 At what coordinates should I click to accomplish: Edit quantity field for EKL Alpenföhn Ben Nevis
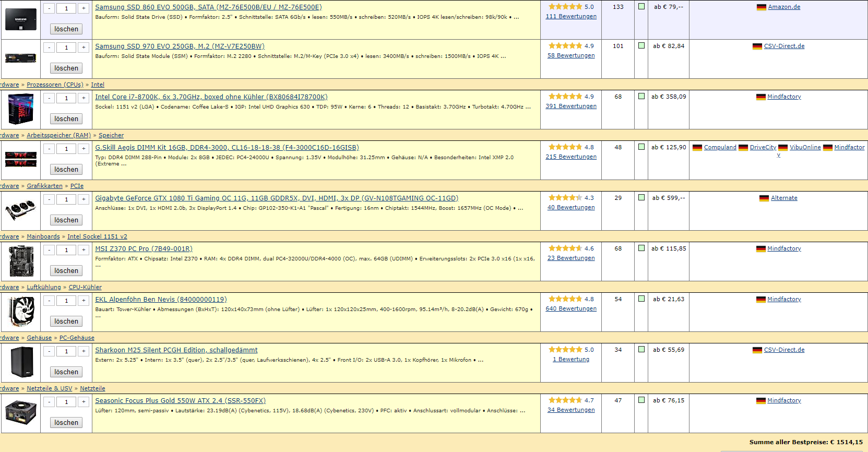[x=66, y=301]
